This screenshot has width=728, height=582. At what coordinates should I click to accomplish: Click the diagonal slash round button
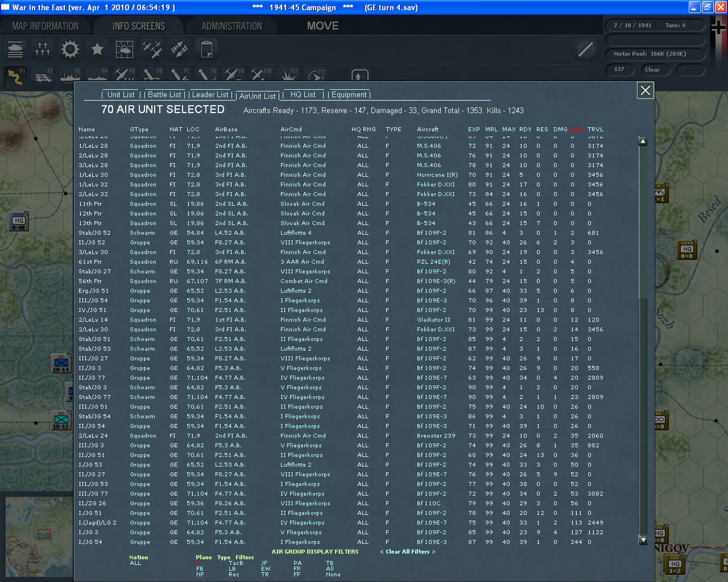tap(586, 49)
